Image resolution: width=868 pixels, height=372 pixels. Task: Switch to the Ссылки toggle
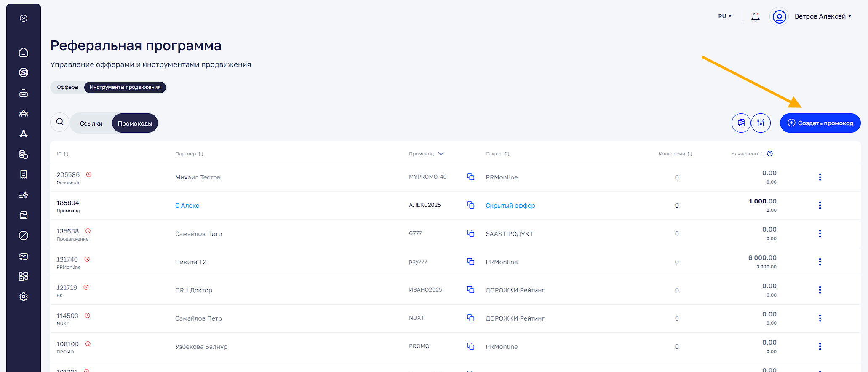tap(91, 123)
